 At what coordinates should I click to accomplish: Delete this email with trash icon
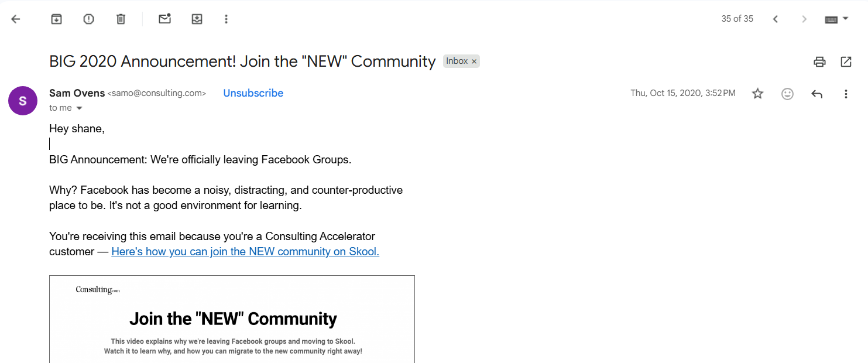click(121, 19)
